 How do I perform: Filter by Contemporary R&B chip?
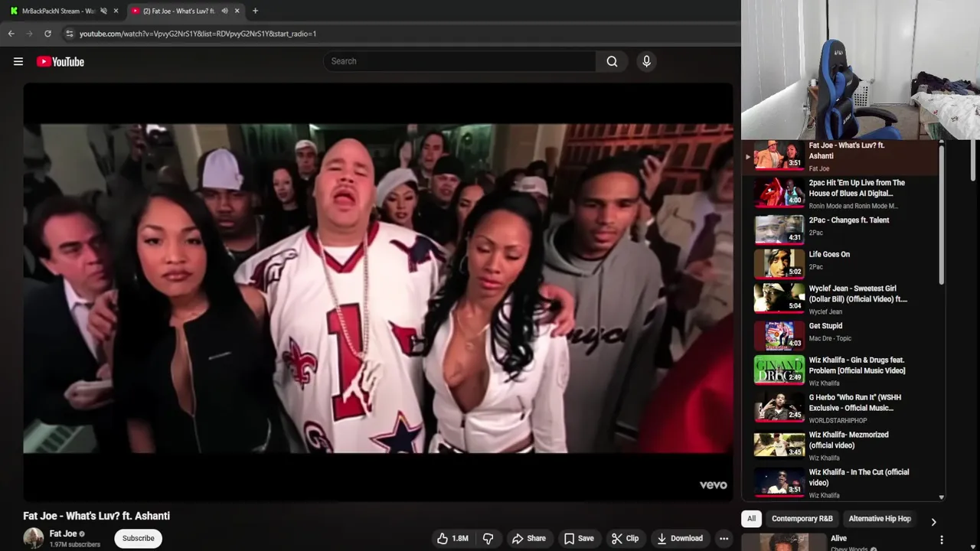(802, 519)
